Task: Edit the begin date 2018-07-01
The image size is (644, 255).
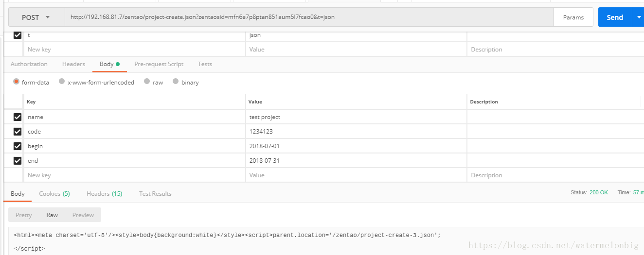Action: click(356, 146)
